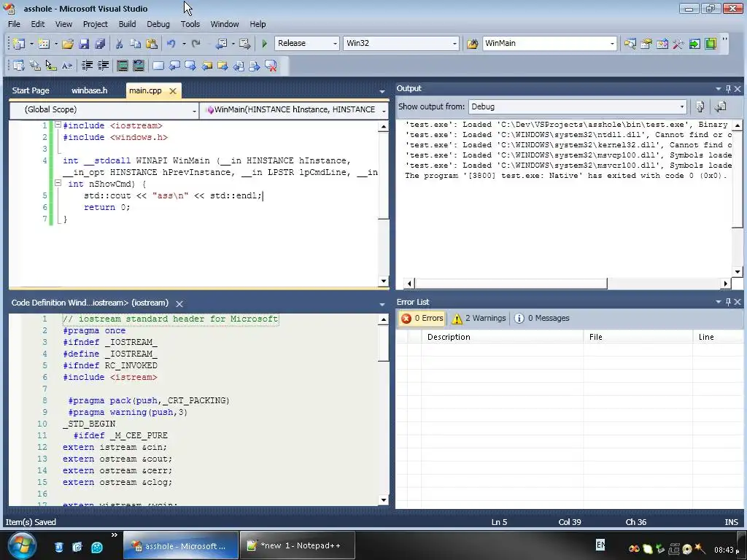Toggle a bookmark on the current line
747x560 pixels.
click(158, 66)
